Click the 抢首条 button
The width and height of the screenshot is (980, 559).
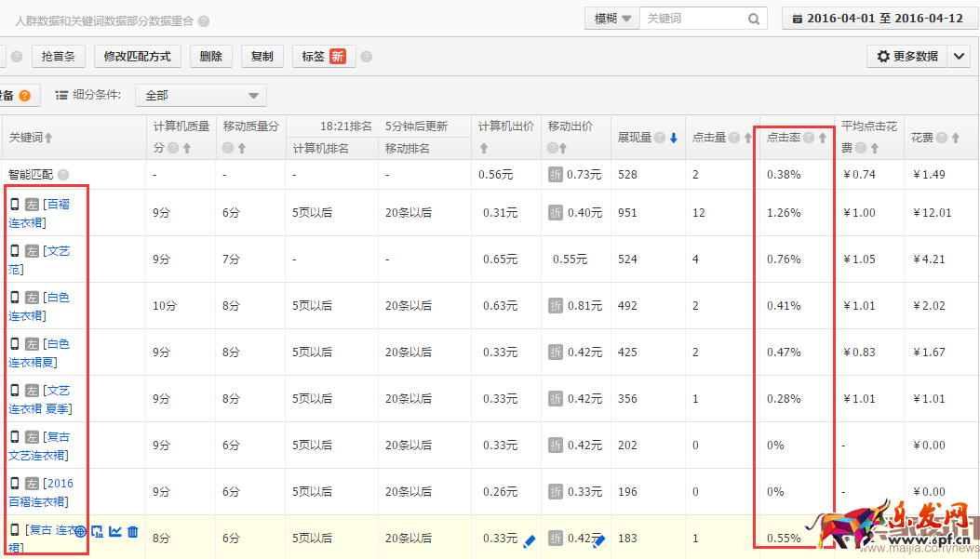[59, 57]
